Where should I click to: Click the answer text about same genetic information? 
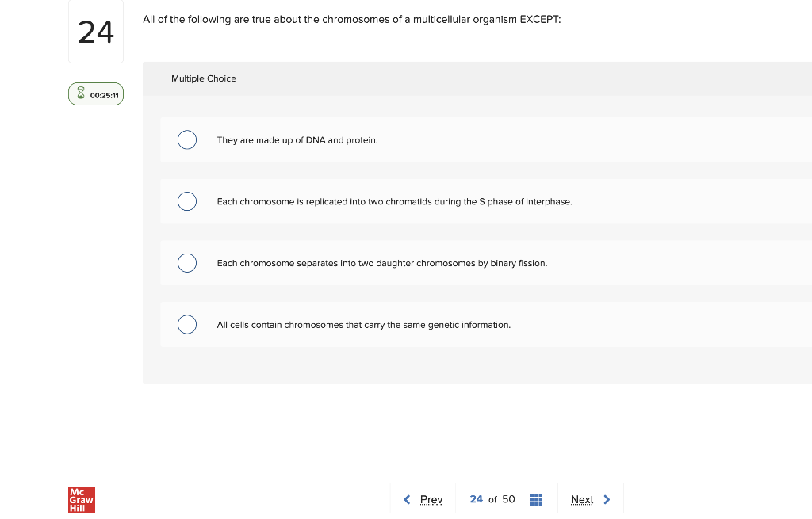click(x=363, y=325)
